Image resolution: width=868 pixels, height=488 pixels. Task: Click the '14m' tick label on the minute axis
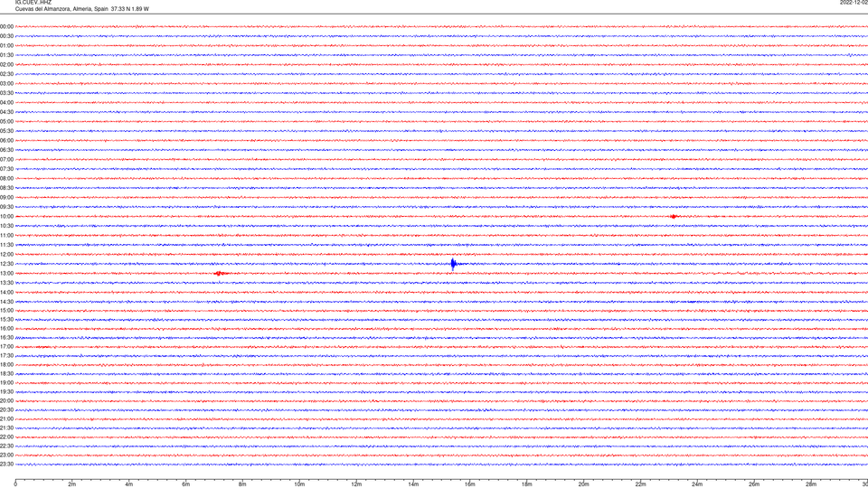(x=413, y=484)
